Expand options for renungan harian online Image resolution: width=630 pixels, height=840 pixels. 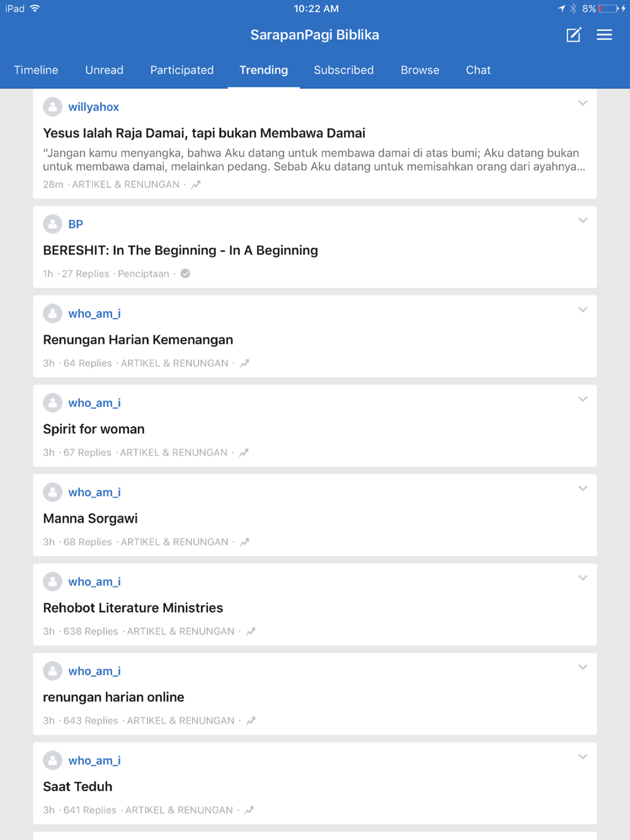pos(583,667)
